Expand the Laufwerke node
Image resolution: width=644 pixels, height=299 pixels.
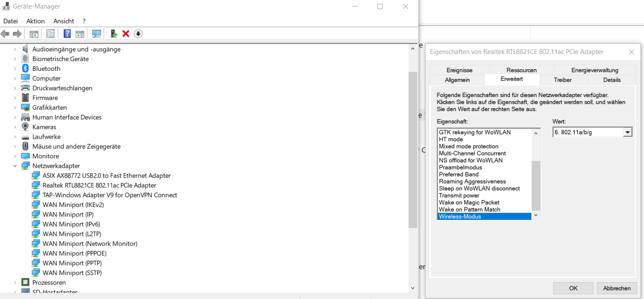(15, 137)
